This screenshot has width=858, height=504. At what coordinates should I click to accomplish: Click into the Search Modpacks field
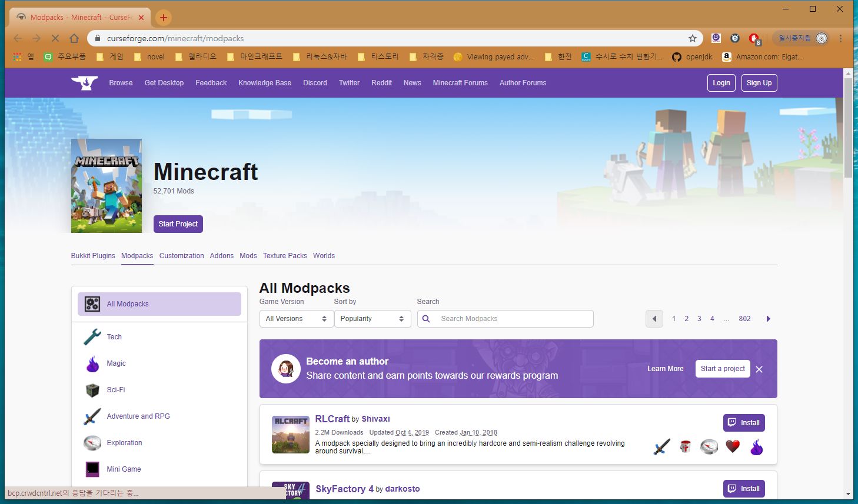(506, 319)
